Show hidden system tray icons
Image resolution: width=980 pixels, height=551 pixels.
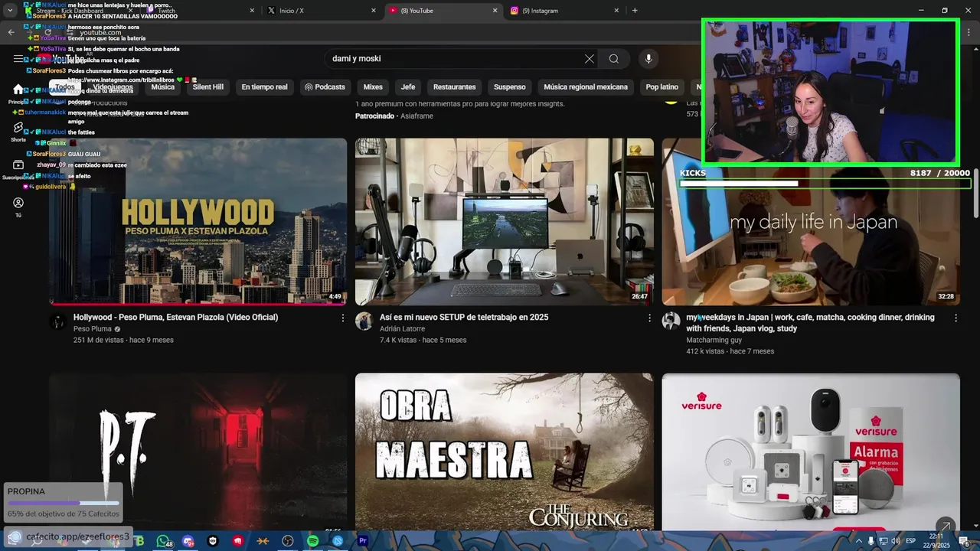858,541
